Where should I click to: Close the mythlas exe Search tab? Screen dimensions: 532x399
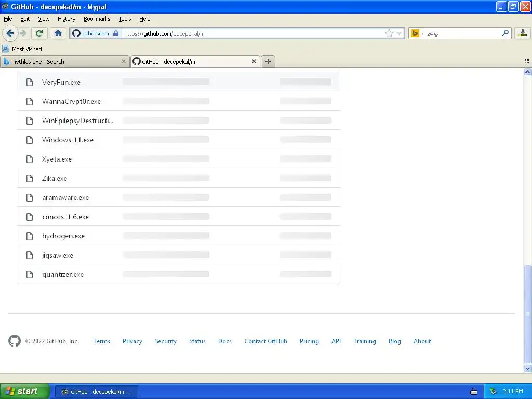(124, 61)
